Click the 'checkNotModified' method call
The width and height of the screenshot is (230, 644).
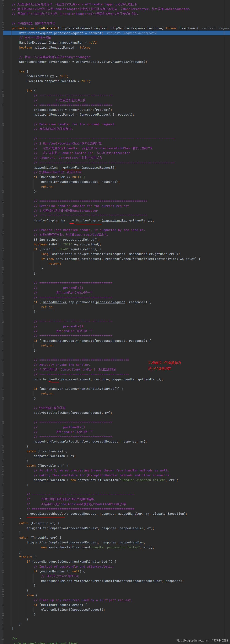pyautogui.click(x=138, y=259)
